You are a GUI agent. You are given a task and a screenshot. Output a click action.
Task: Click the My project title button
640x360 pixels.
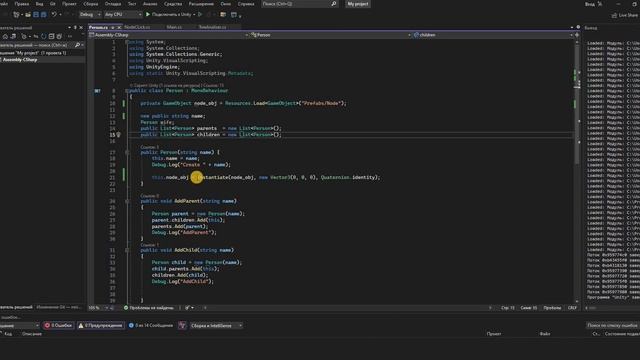[358, 4]
